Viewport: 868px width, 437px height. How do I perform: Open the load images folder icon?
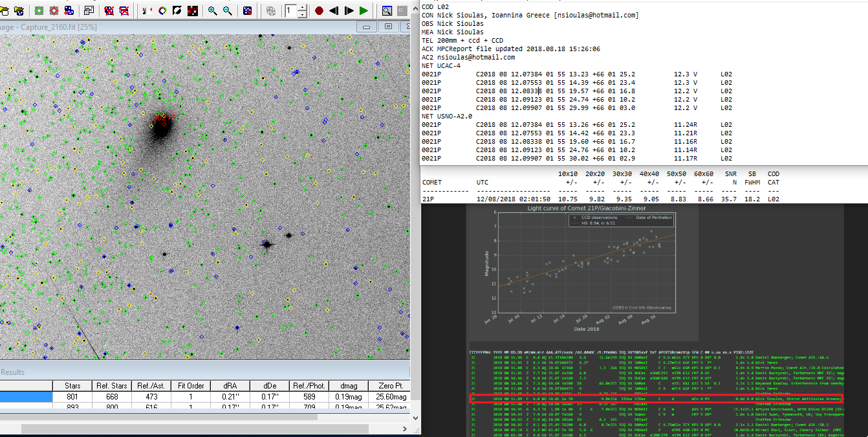click(x=19, y=10)
